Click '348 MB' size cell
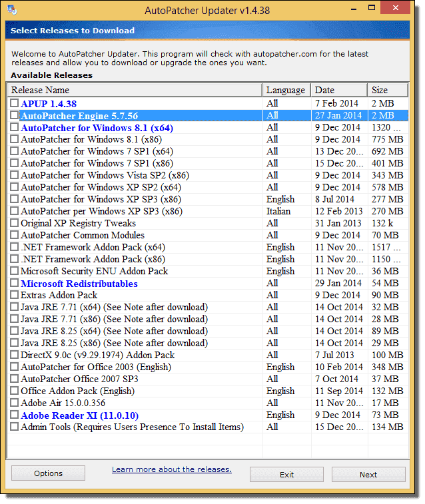 [388, 367]
